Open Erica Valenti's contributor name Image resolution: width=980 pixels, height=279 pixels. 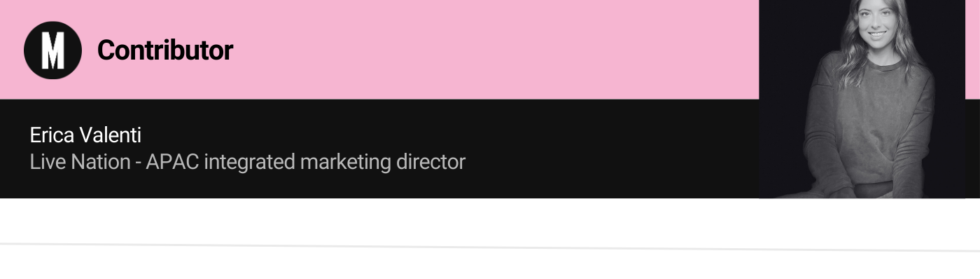[x=85, y=135]
